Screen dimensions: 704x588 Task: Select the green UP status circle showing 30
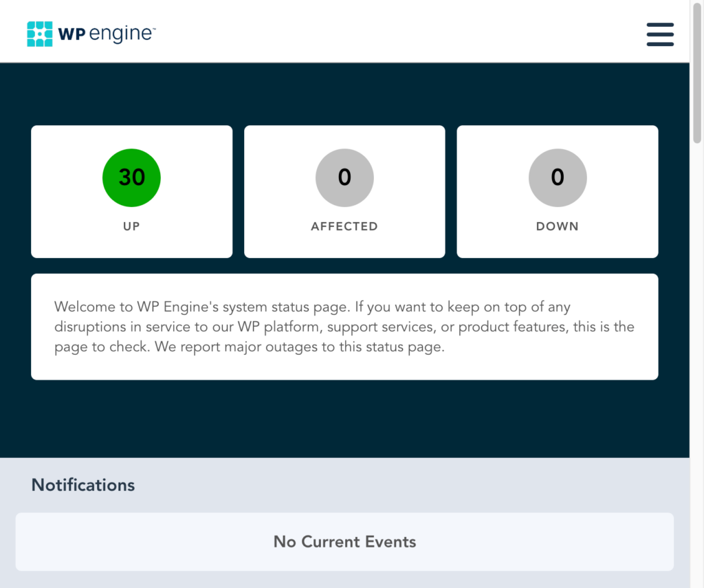[x=131, y=177]
